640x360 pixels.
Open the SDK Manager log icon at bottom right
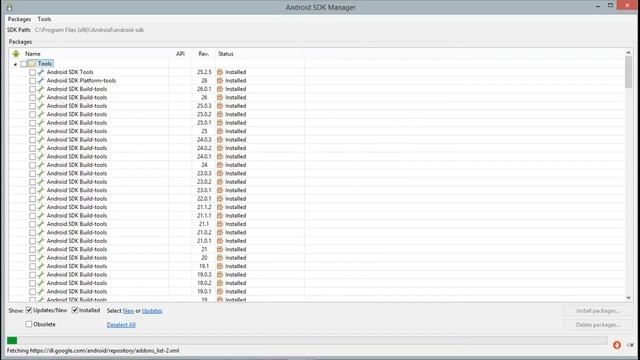click(631, 345)
